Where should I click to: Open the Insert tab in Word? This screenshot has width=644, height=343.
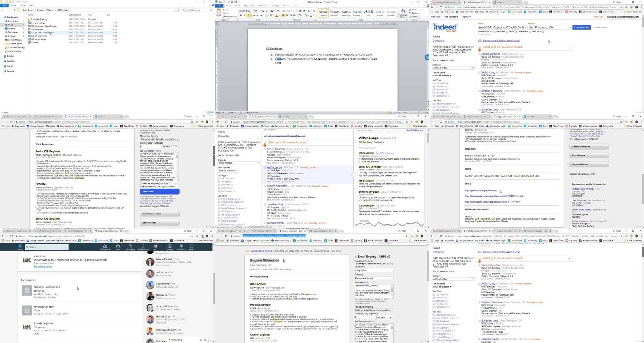237,6
